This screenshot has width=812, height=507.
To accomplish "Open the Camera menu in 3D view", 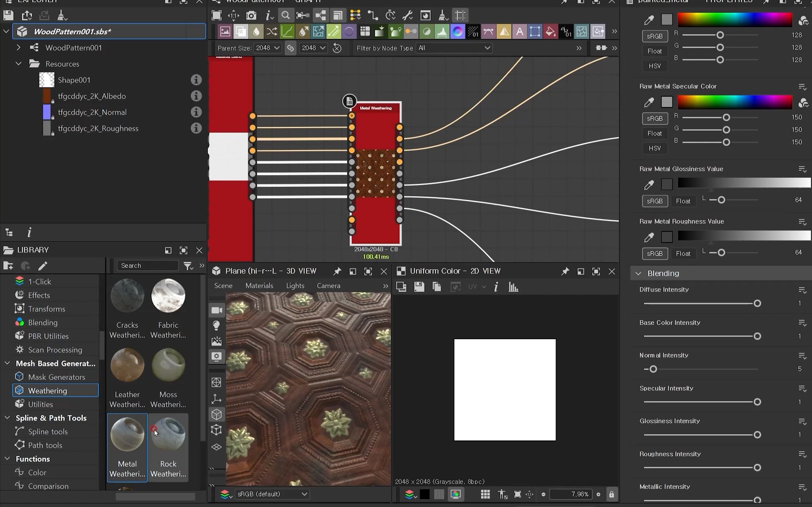I will tap(328, 286).
